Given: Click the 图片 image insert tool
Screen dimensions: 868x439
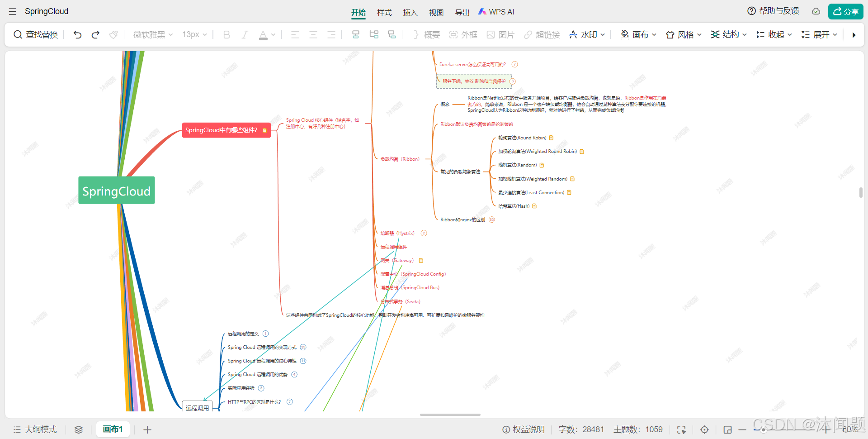Looking at the screenshot, I should pyautogui.click(x=500, y=35).
